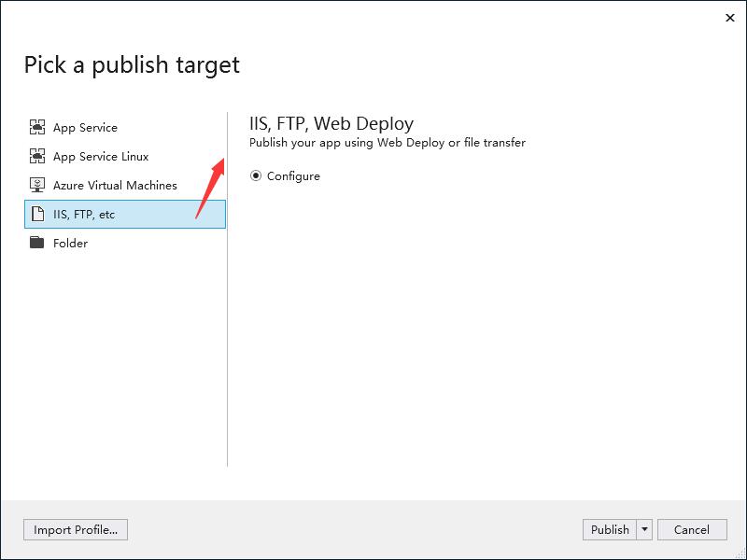Click the Azure Virtual Machines monitor icon
Image resolution: width=747 pixels, height=560 pixels.
click(x=37, y=185)
